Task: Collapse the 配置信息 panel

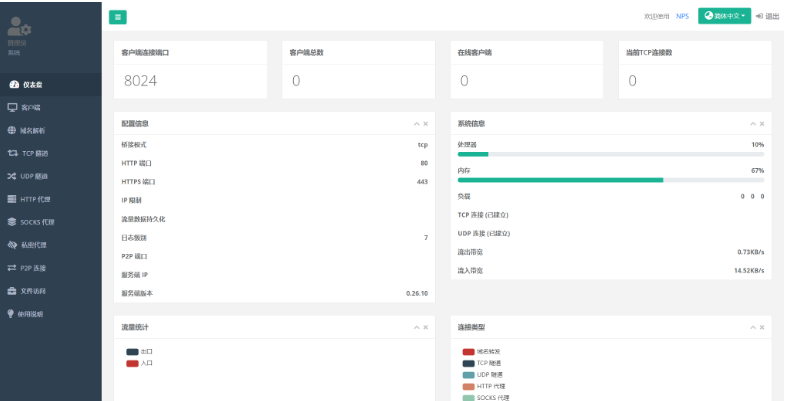Action: [x=416, y=124]
